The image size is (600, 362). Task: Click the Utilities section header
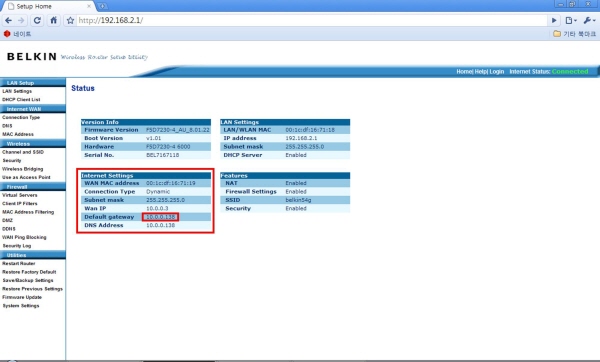[33, 255]
